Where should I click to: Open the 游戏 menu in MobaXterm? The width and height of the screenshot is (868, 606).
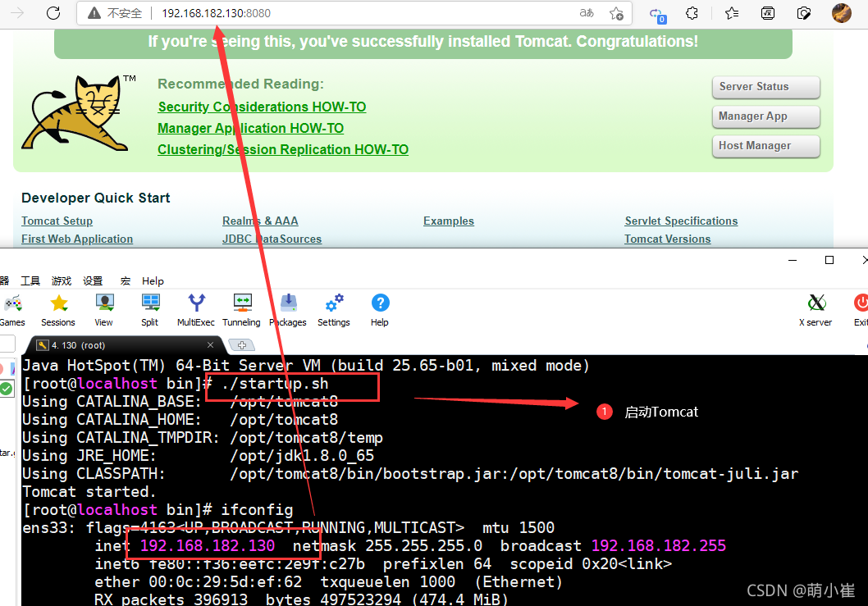point(62,280)
